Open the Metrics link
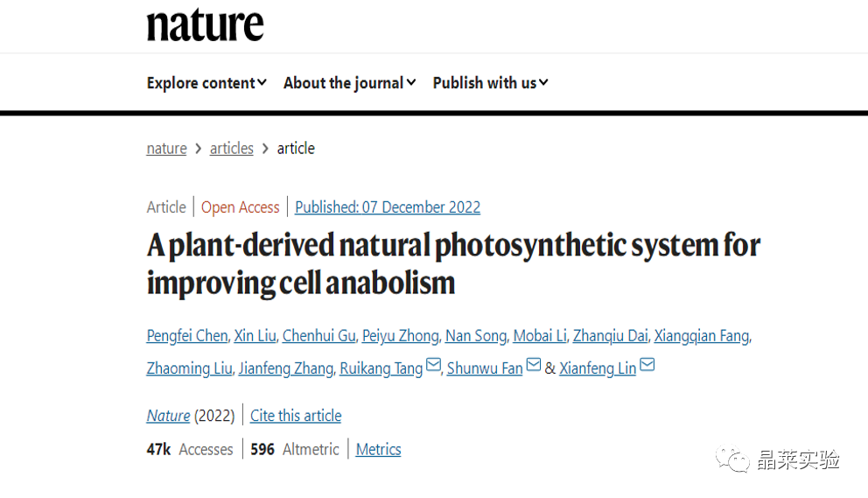This screenshot has height=498, width=868. tap(378, 450)
